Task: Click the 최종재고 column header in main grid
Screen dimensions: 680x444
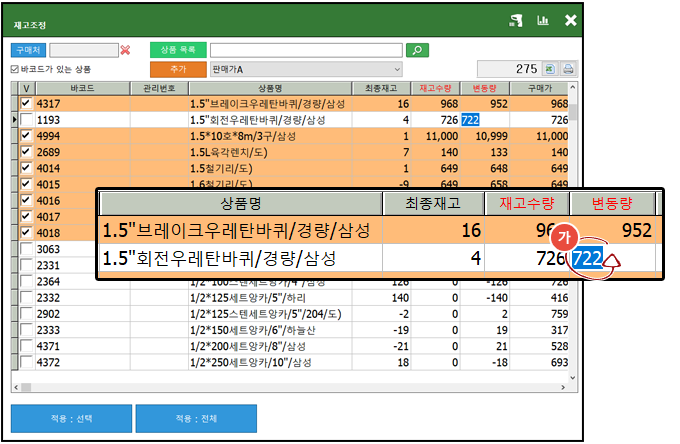Action: tap(381, 88)
